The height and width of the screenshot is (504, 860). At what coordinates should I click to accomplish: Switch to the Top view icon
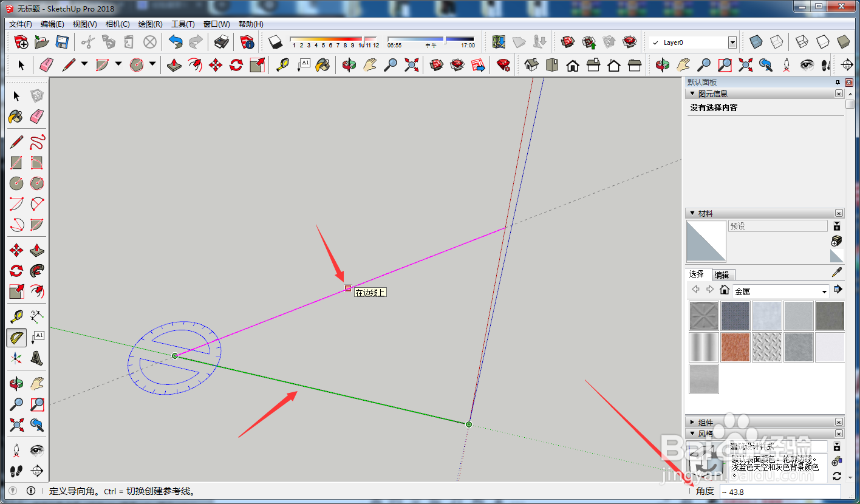point(552,65)
